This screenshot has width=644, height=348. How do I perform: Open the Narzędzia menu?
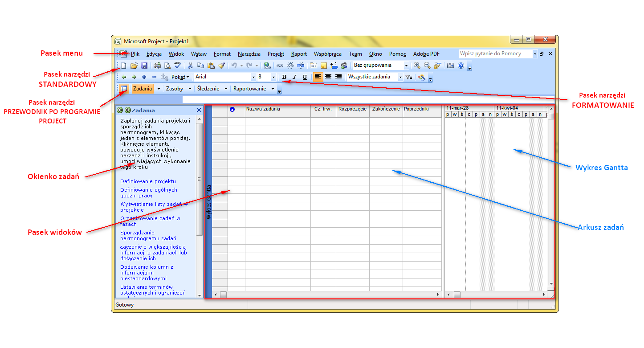[249, 53]
